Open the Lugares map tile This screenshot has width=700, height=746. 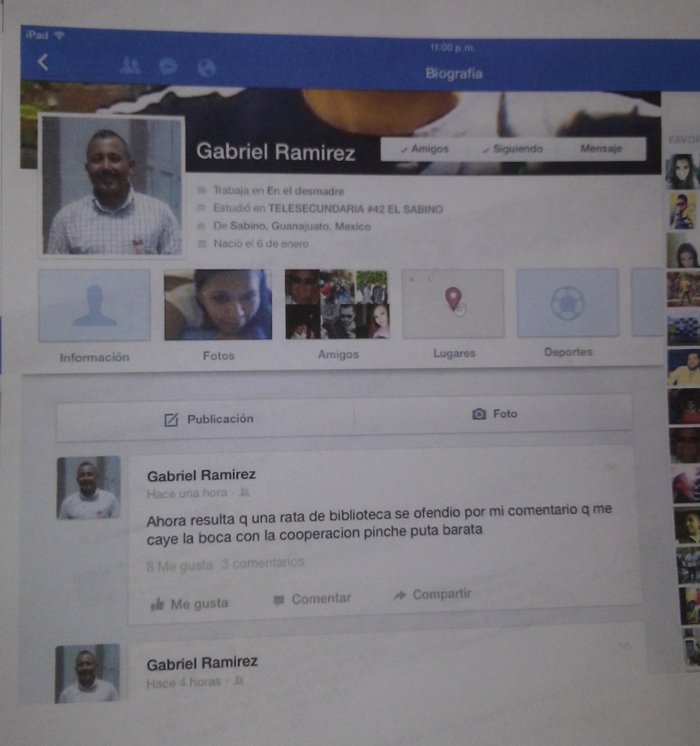(x=453, y=304)
